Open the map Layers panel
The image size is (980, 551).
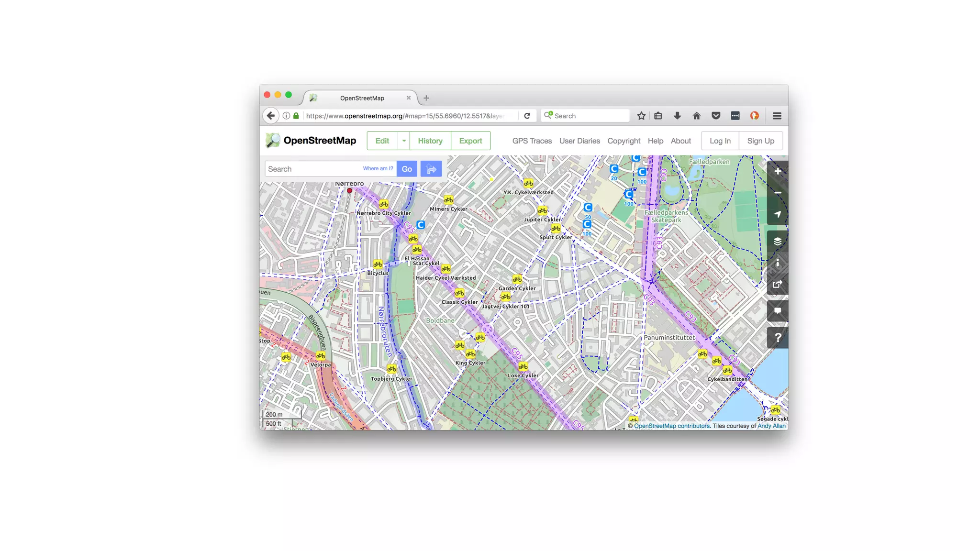pos(778,241)
